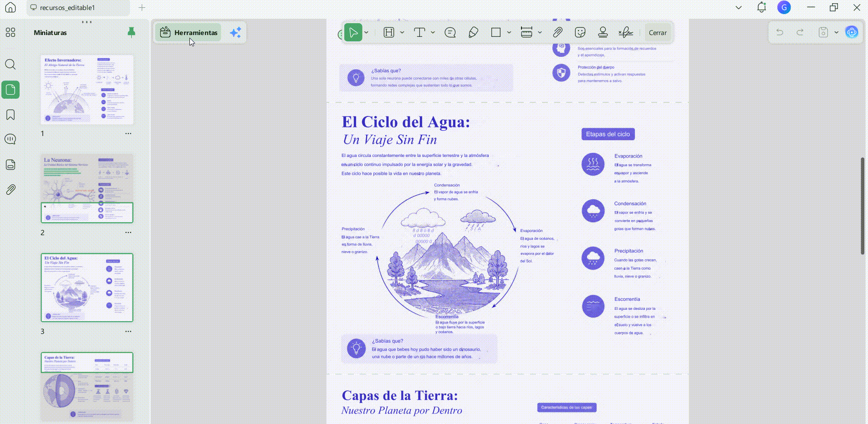The image size is (868, 424).
Task: Select the text comment T tool
Action: click(419, 32)
